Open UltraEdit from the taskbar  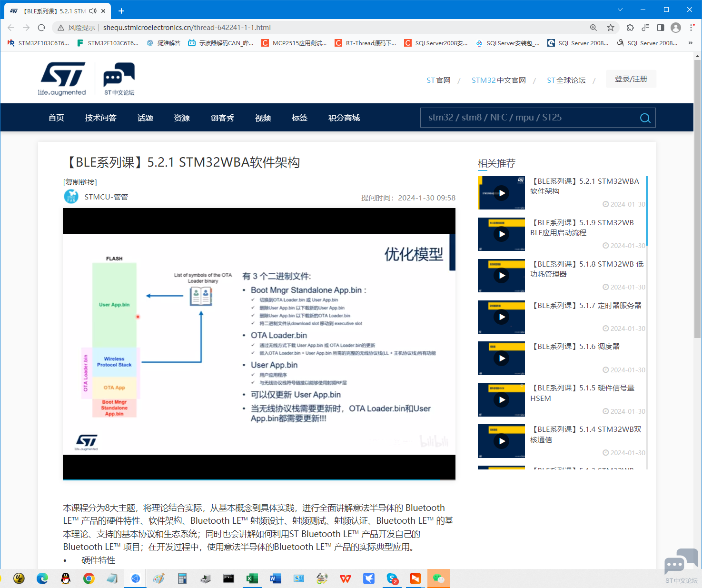point(19,578)
